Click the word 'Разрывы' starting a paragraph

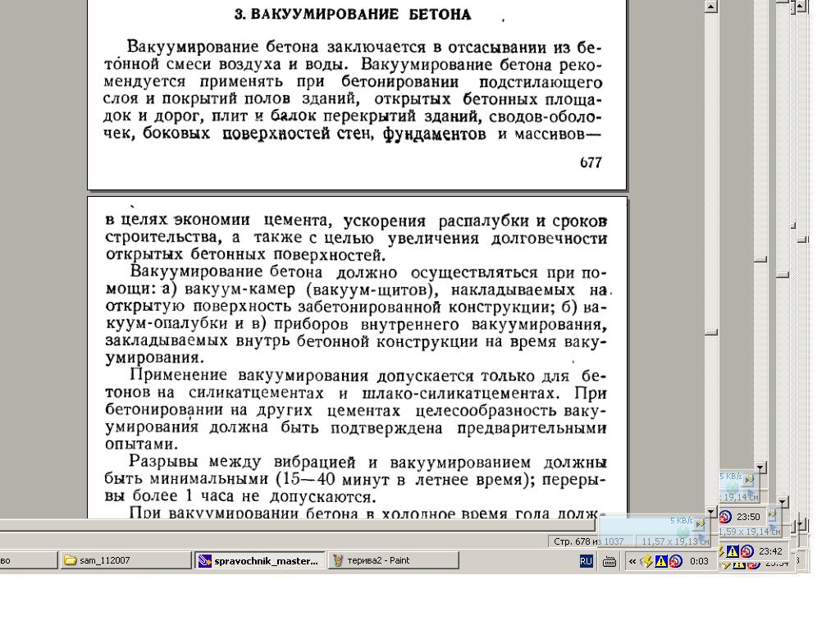tap(163, 462)
